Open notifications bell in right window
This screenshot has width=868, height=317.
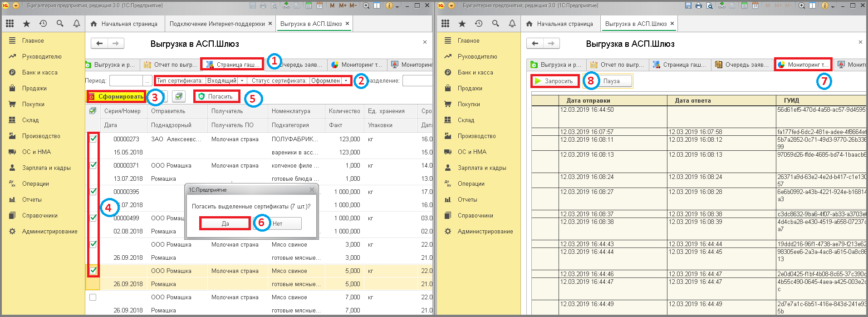(x=512, y=24)
